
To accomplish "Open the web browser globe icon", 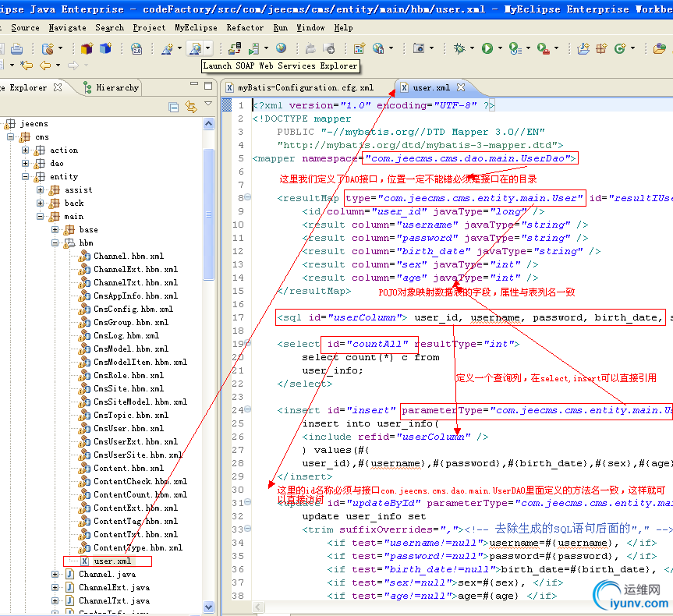I will point(281,48).
